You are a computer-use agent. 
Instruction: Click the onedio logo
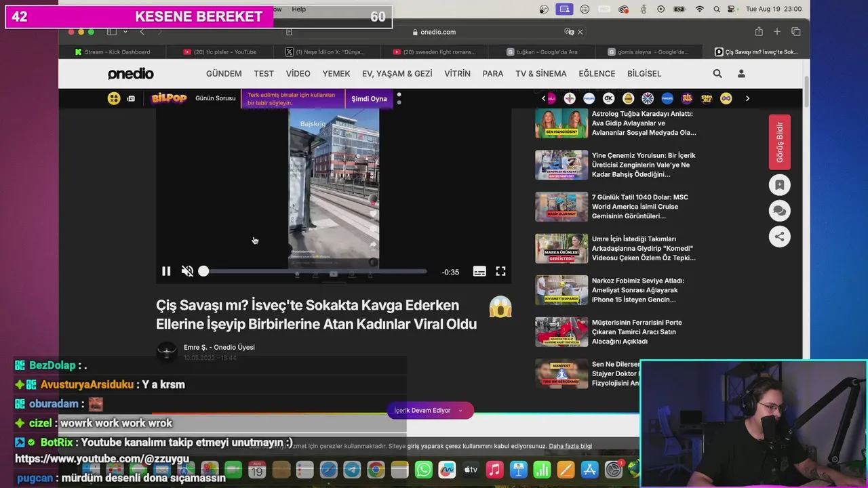[x=131, y=74]
